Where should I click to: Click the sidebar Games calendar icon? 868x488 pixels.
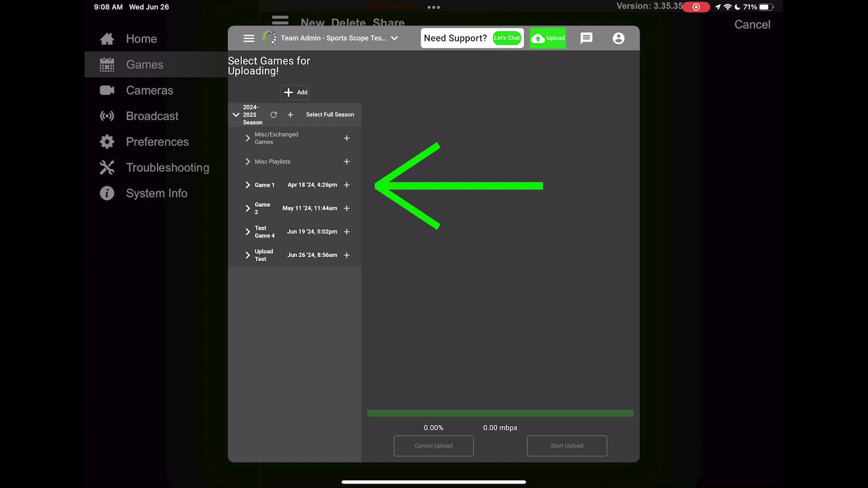[x=107, y=65]
